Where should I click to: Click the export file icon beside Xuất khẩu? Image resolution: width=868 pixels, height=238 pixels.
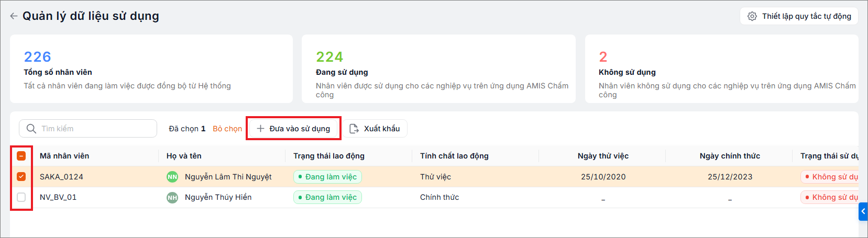click(x=354, y=129)
